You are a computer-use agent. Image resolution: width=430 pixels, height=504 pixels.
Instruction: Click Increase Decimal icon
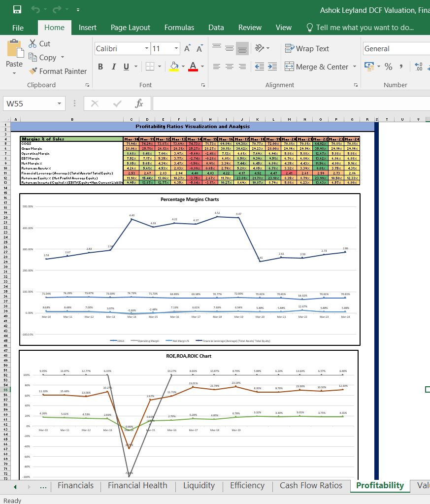tap(419, 67)
